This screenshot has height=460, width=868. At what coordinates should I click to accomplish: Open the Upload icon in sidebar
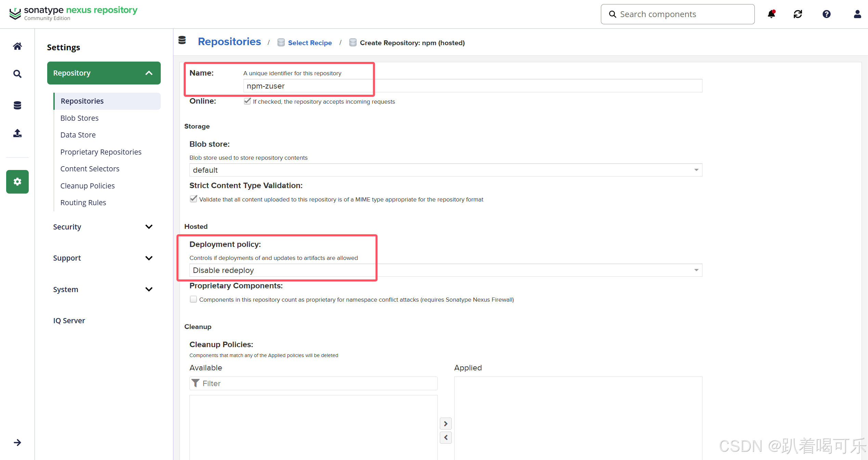coord(17,133)
